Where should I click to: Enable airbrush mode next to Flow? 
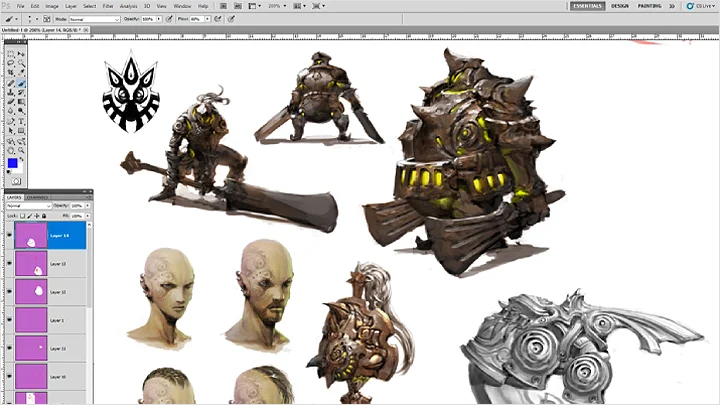pos(218,19)
